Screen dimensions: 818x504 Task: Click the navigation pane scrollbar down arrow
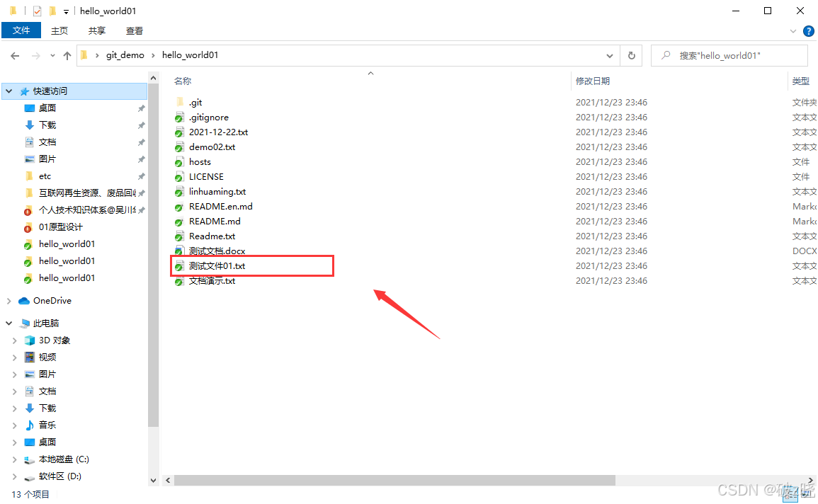153,481
